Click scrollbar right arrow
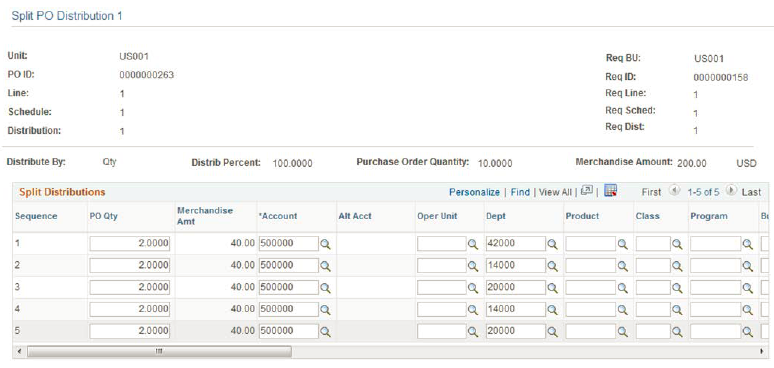This screenshot has width=774, height=368. pos(763,351)
